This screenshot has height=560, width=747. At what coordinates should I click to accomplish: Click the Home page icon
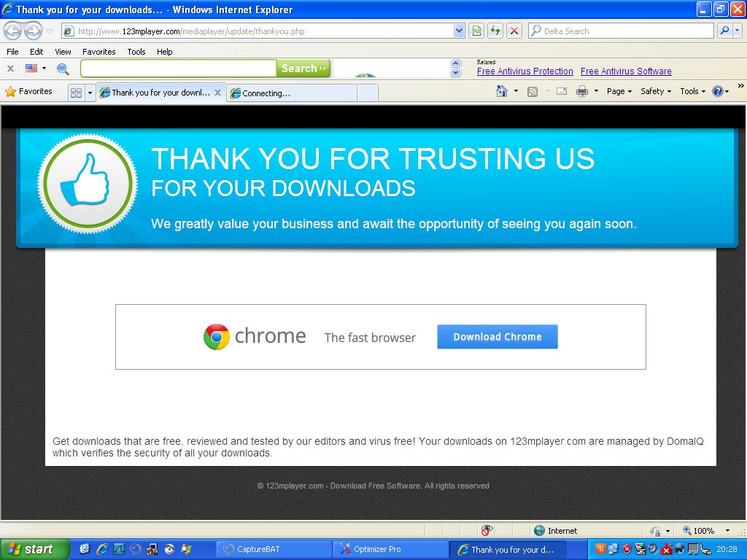click(x=502, y=91)
